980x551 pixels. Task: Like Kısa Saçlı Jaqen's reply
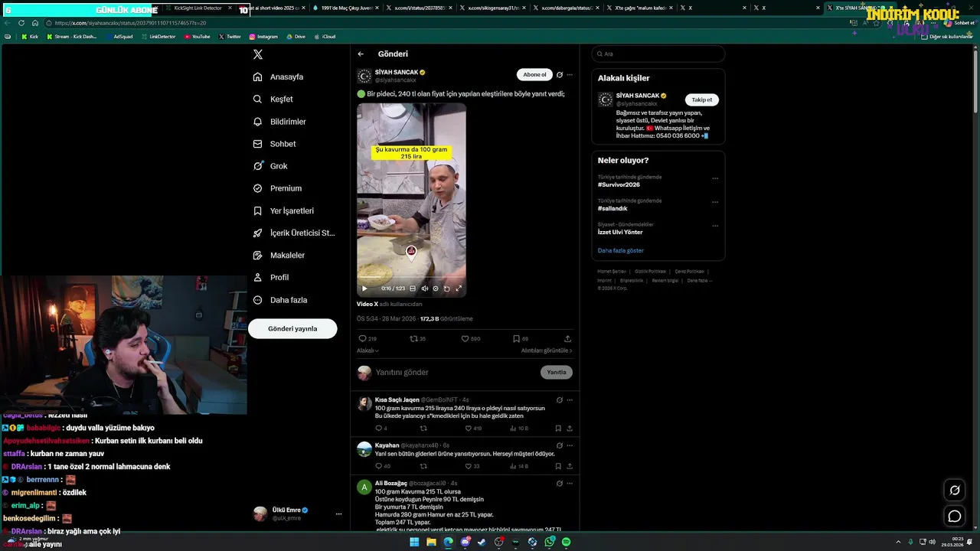pyautogui.click(x=469, y=429)
